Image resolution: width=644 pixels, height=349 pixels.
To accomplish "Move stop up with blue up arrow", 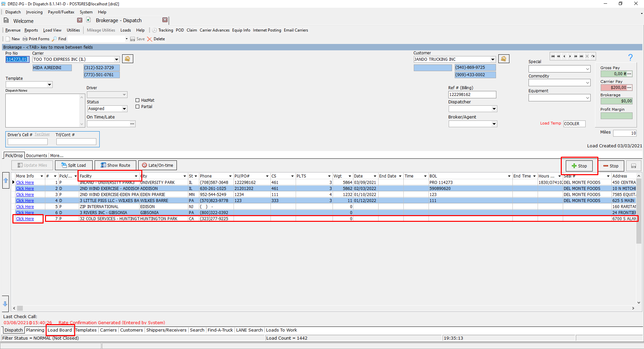I will (x=6, y=180).
